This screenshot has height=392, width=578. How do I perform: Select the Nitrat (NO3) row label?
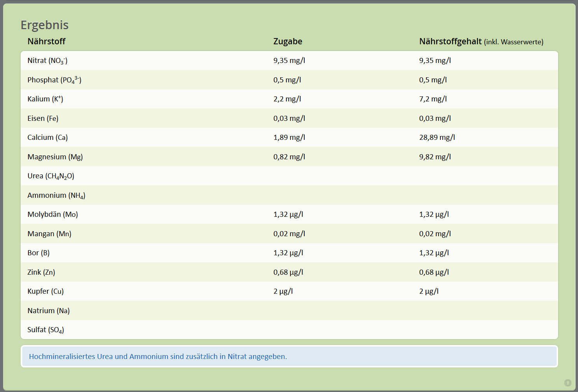pyautogui.click(x=47, y=61)
